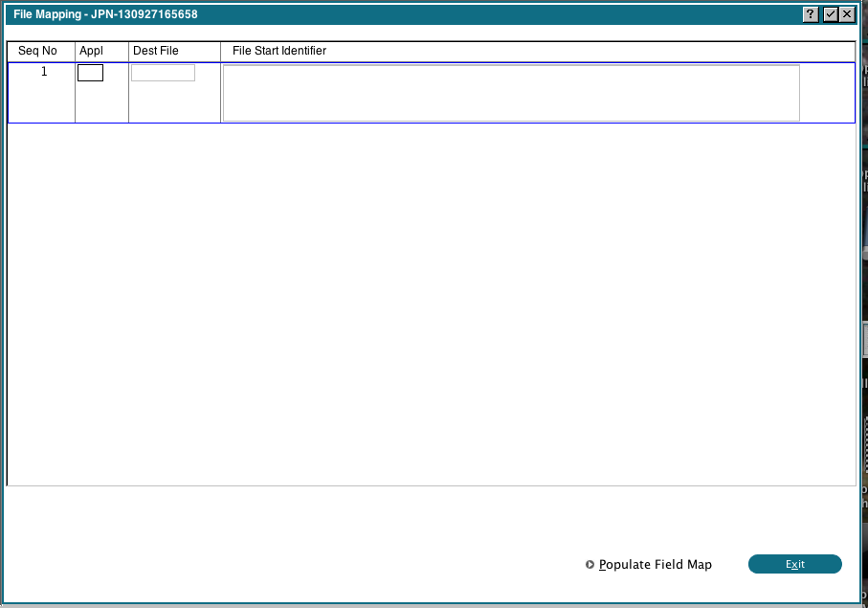868x608 pixels.
Task: Select row 1 by clicking its Seq No cell
Action: click(40, 92)
